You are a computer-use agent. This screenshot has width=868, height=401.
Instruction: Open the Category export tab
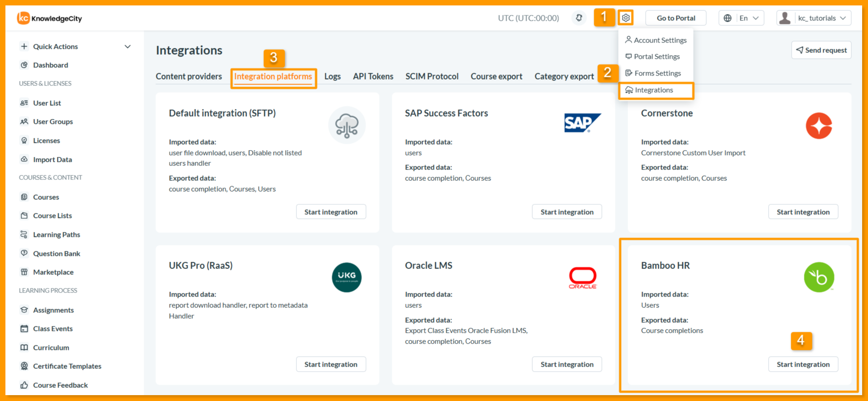564,76
